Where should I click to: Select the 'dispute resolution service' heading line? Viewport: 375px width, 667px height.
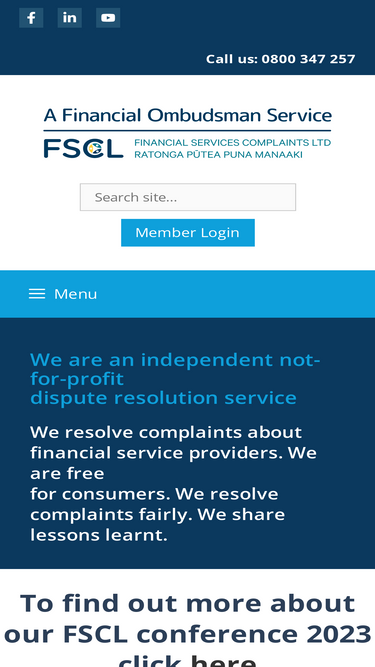click(164, 398)
